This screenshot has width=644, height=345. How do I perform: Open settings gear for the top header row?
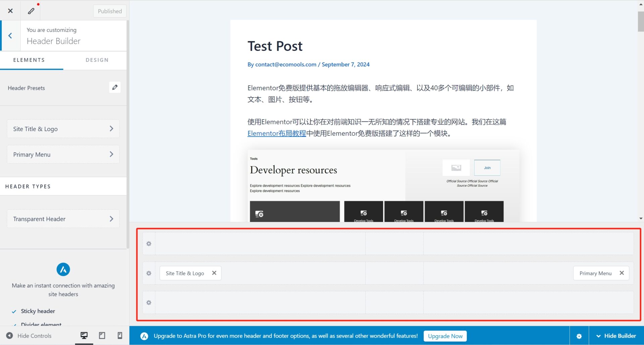pos(149,244)
